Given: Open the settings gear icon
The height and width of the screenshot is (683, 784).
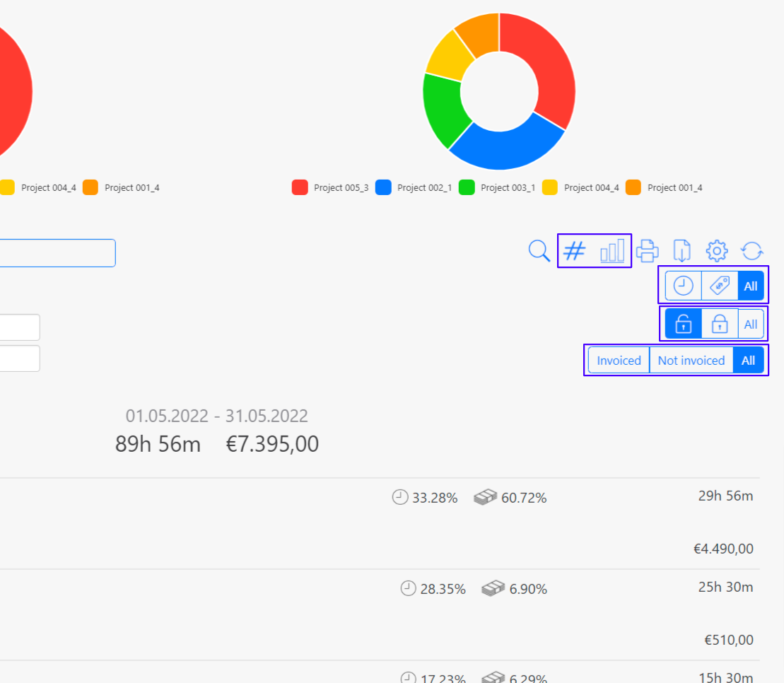Looking at the screenshot, I should click(x=717, y=250).
